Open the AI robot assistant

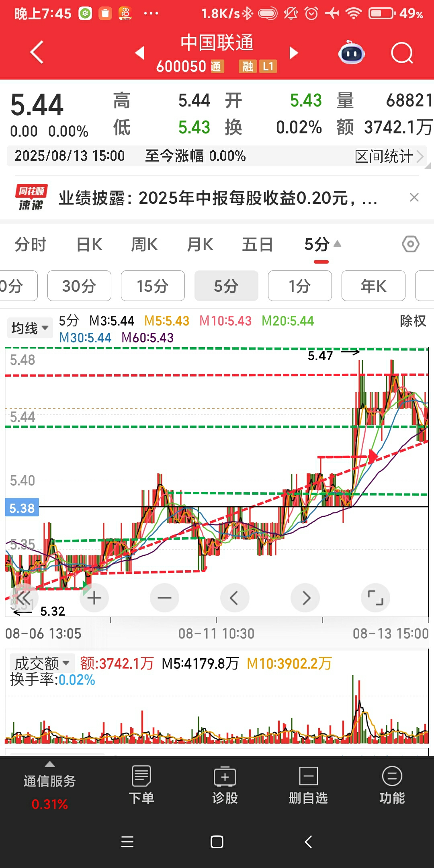(352, 53)
